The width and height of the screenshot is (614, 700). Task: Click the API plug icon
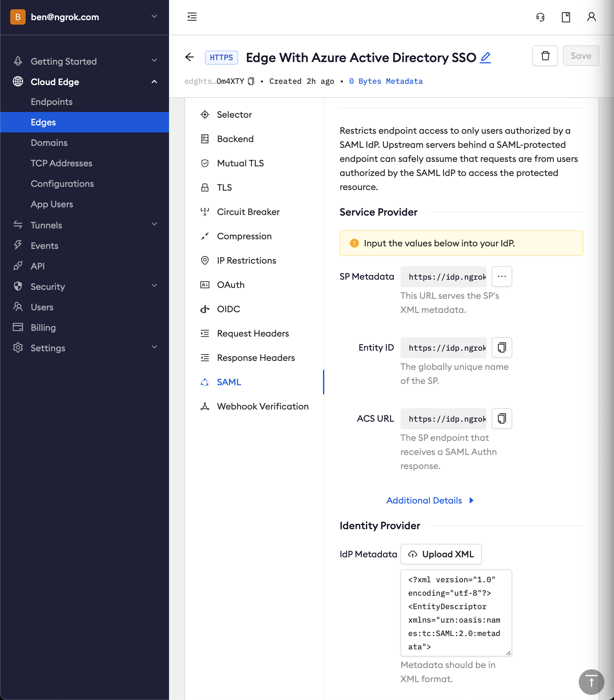(x=18, y=266)
